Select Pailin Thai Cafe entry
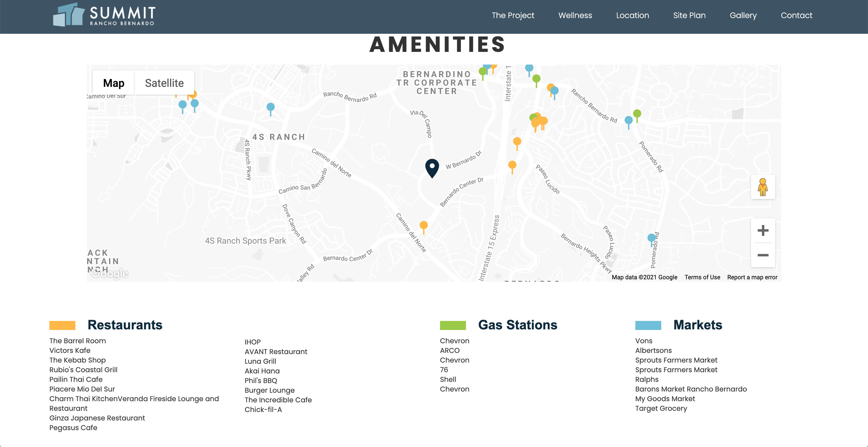 pos(76,379)
